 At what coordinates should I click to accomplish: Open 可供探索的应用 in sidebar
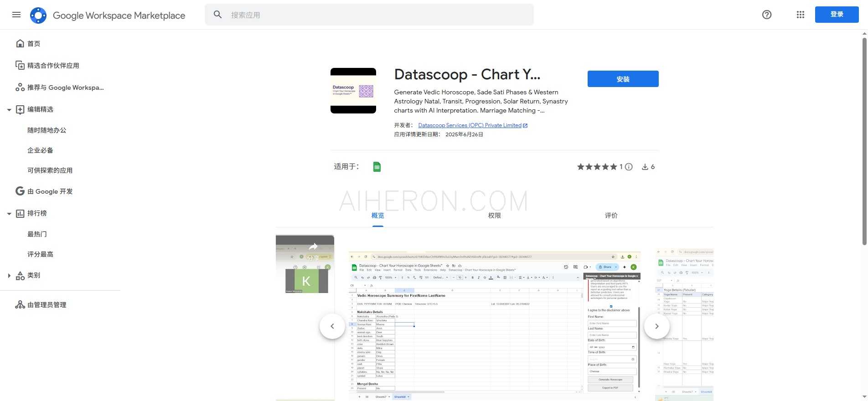coord(50,170)
